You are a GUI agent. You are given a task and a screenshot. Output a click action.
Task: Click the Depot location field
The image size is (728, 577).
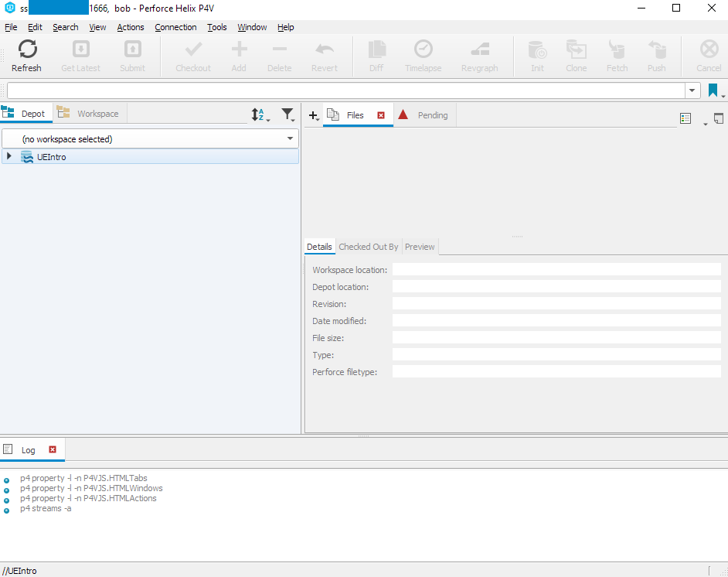point(556,287)
